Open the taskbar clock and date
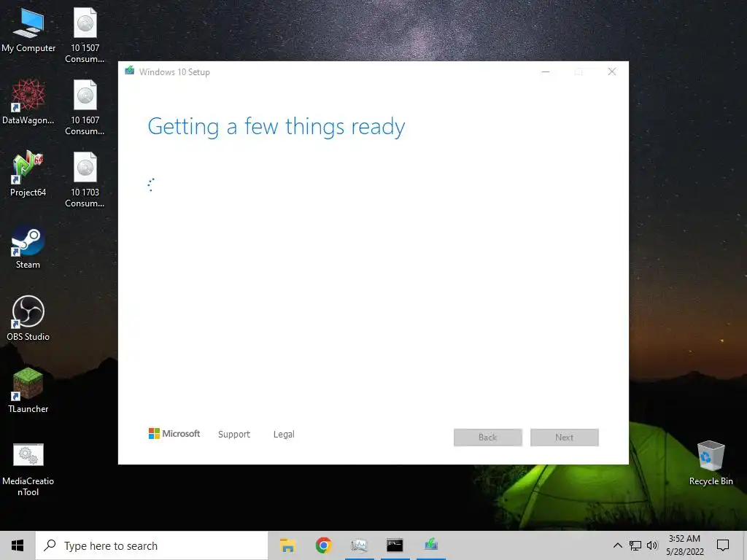 (x=684, y=545)
